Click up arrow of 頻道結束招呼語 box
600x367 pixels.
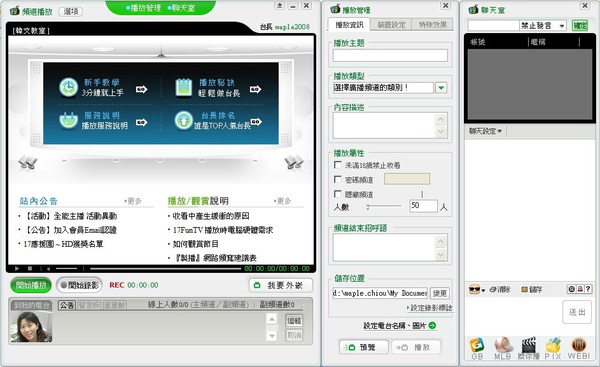(441, 241)
